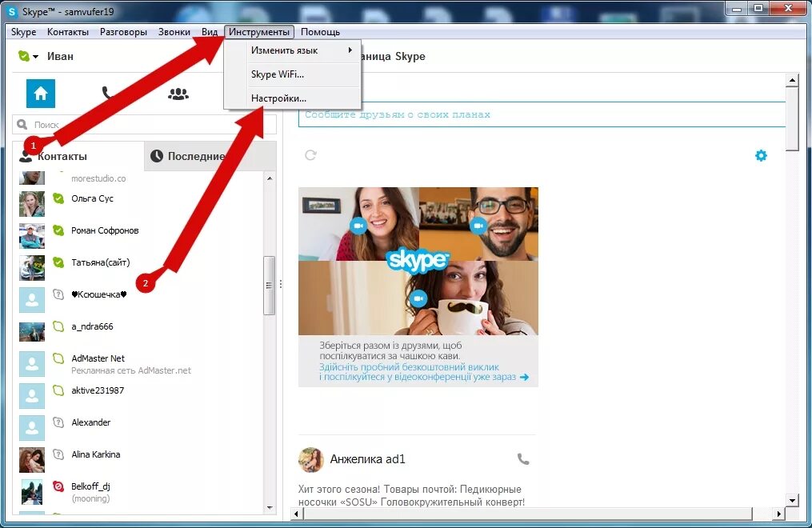The height and width of the screenshot is (528, 812).
Task: Click Alina Karkina avatar picture
Action: tap(32, 460)
